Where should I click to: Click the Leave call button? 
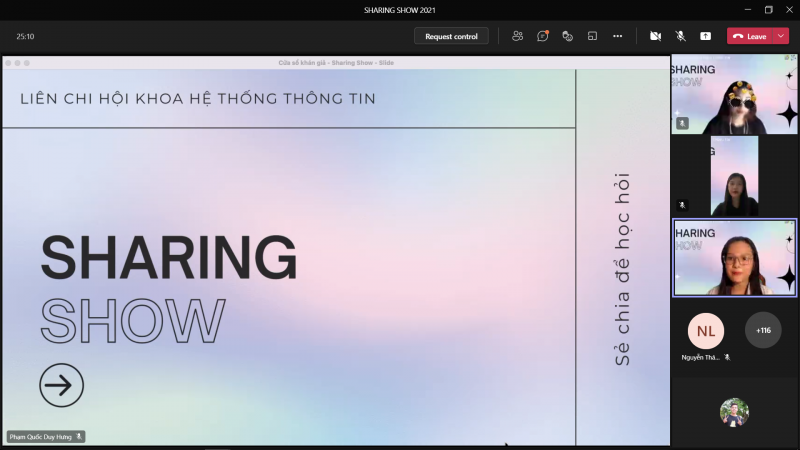click(750, 36)
